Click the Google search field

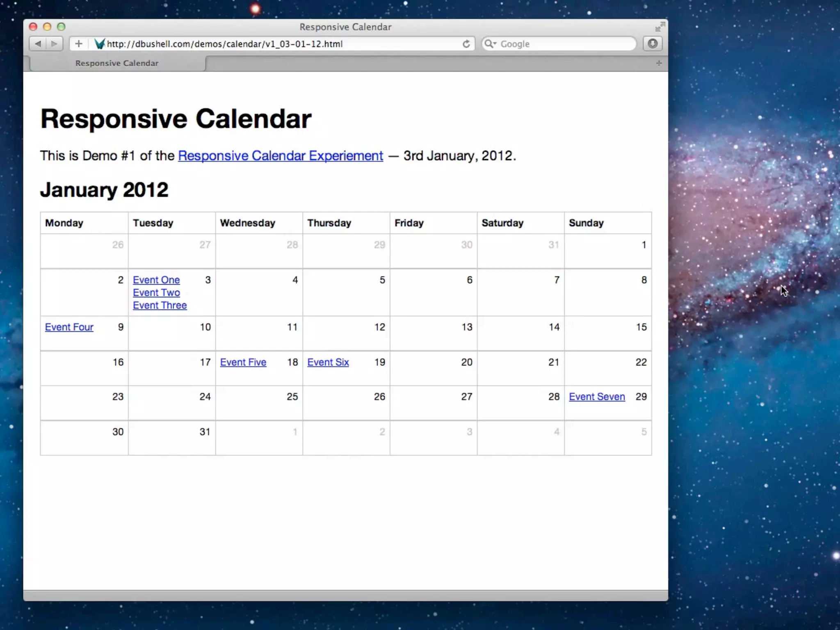pos(566,44)
